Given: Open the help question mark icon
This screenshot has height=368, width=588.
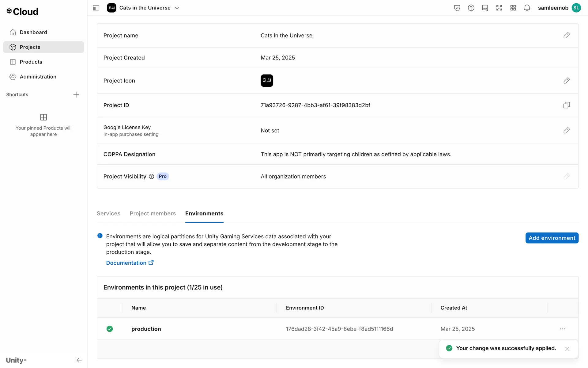Looking at the screenshot, I should coord(471,8).
